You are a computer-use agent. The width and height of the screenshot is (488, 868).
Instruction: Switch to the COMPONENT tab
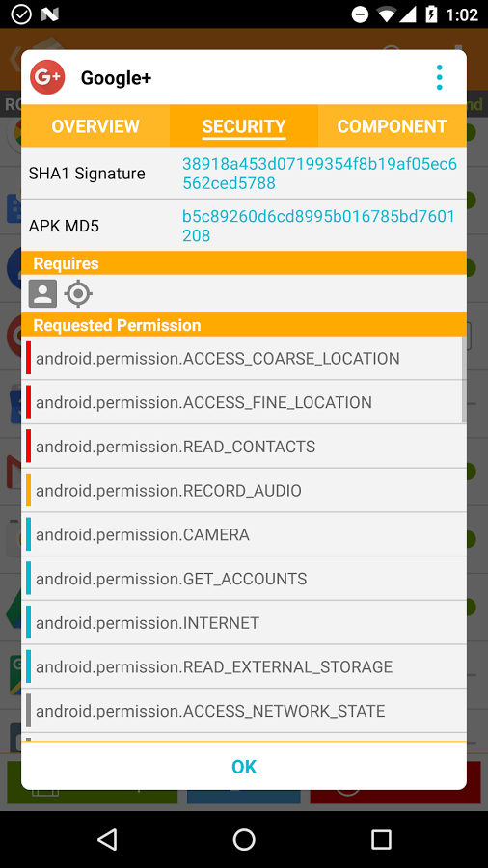pyautogui.click(x=393, y=126)
